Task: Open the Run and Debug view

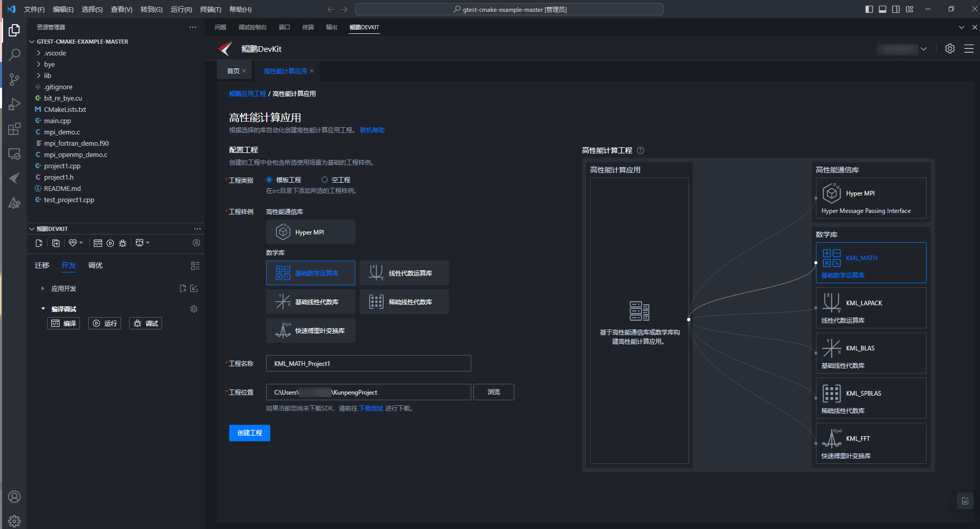Action: tap(14, 104)
